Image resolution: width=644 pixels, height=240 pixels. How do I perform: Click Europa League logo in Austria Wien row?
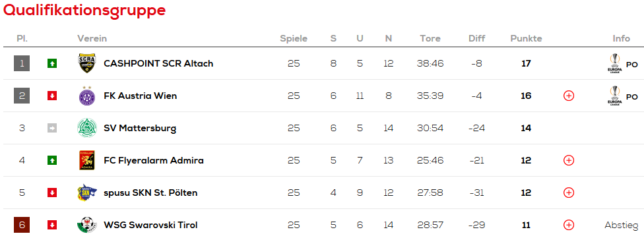(614, 96)
